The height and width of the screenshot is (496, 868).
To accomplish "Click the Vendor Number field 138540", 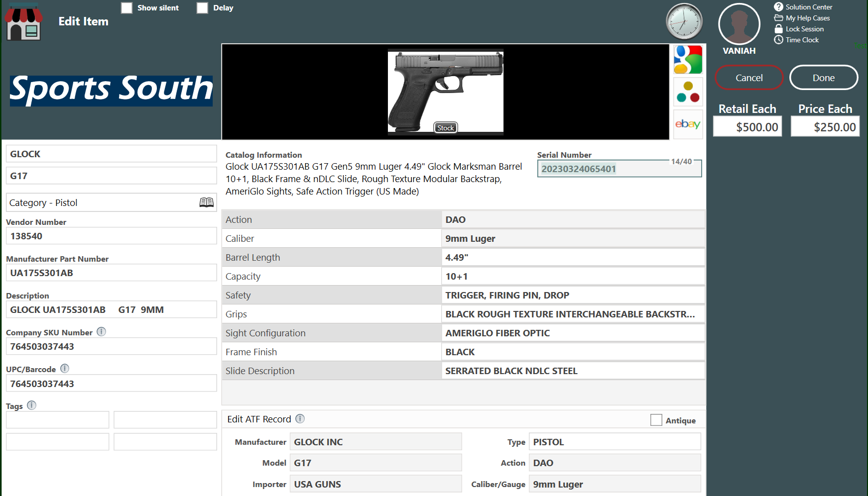I will pos(111,236).
